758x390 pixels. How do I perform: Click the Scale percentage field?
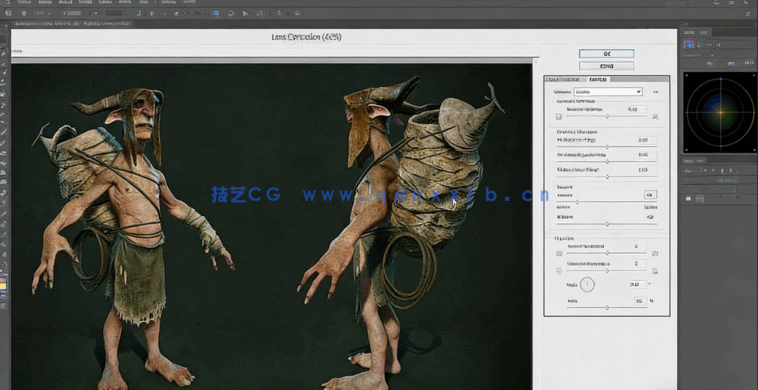click(x=640, y=301)
